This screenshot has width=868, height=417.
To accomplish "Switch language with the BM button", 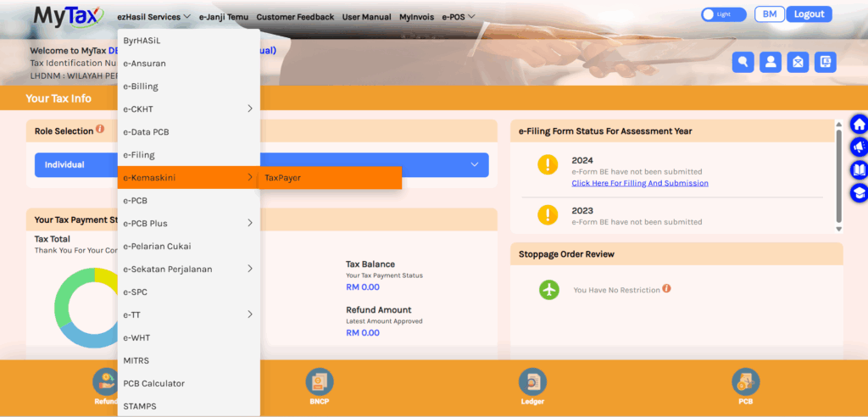I will (770, 14).
